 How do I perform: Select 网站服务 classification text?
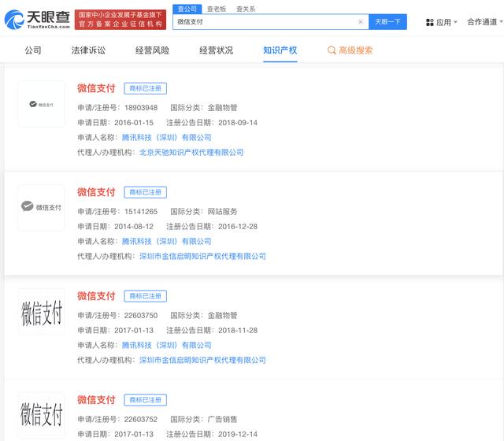tap(222, 212)
